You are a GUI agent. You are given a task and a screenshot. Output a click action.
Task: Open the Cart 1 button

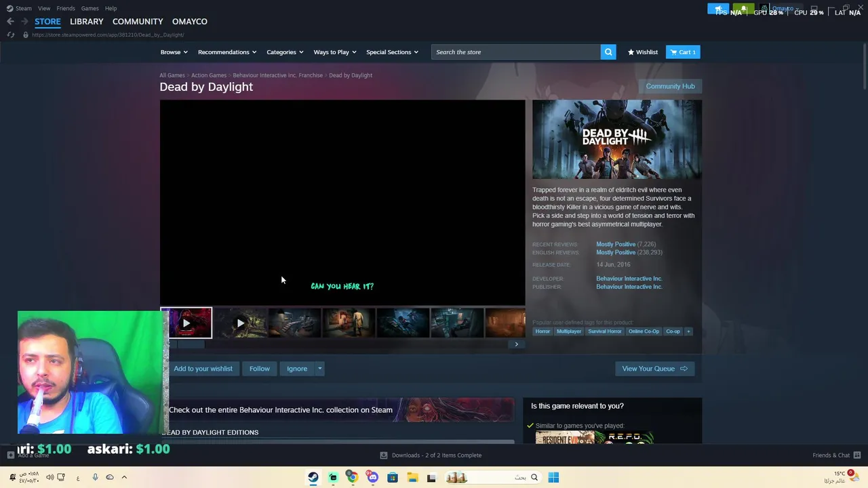(x=683, y=52)
